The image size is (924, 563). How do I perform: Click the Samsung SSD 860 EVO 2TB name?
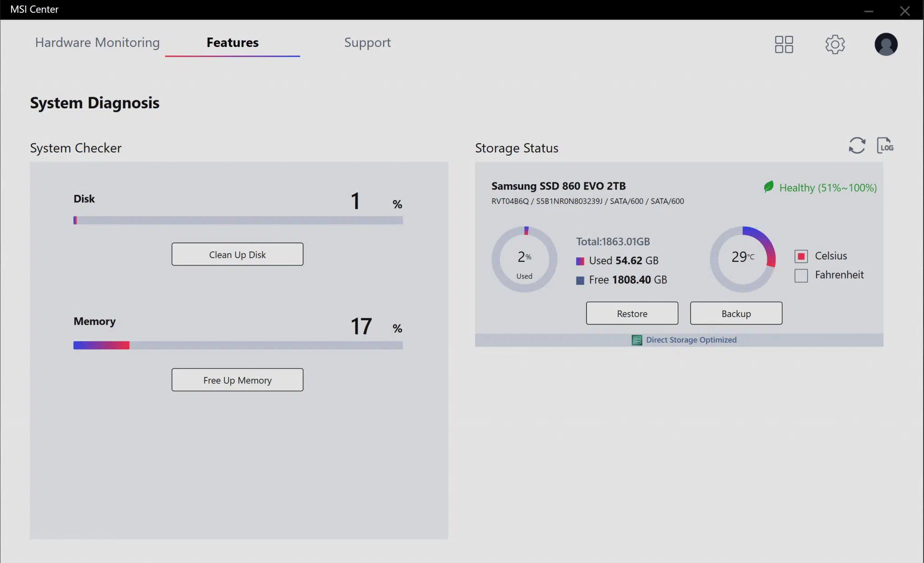[559, 186]
